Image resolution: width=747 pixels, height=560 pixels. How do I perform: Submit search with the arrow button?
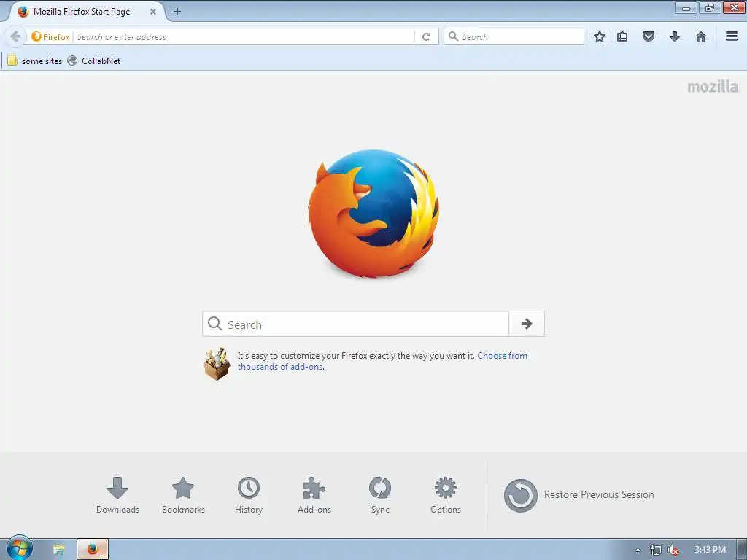527,324
